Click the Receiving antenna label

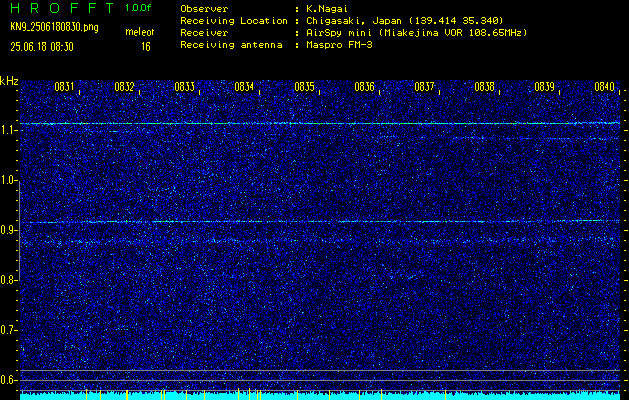pos(231,45)
